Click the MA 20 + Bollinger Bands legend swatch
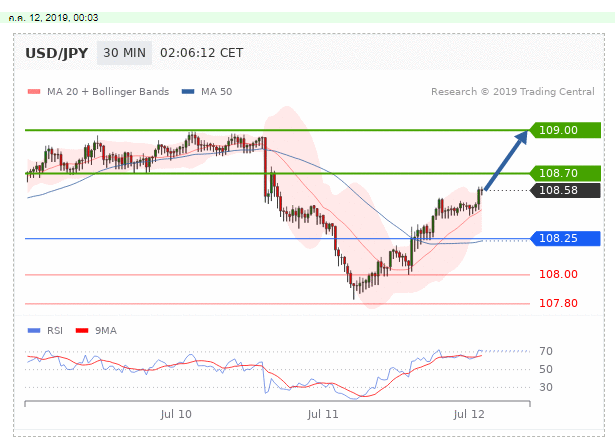615x448 pixels. pos(34,92)
